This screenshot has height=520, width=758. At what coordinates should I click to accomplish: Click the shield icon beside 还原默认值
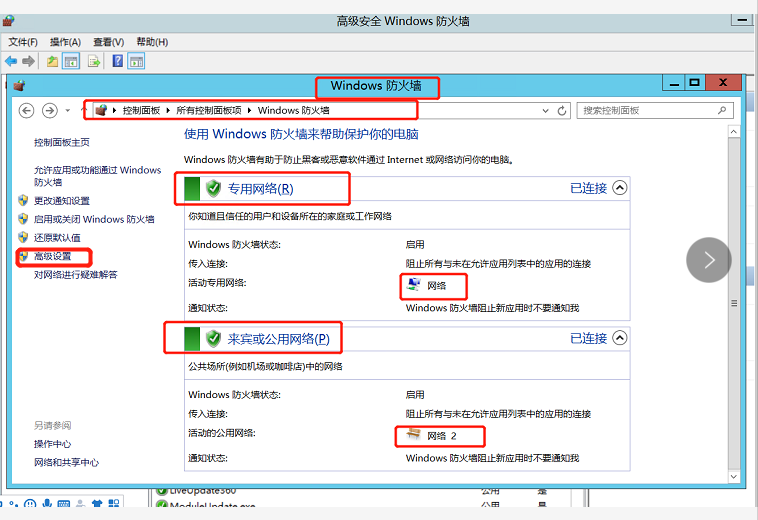[23, 237]
